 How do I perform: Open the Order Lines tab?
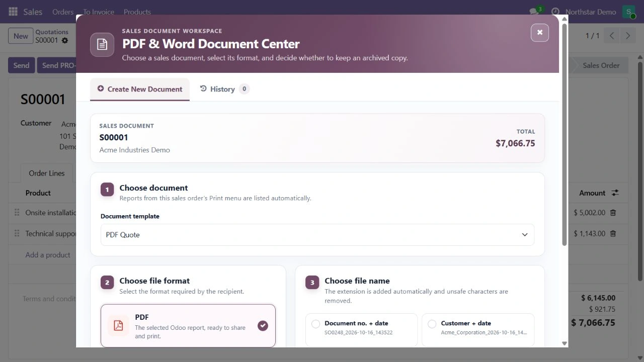pos(47,173)
